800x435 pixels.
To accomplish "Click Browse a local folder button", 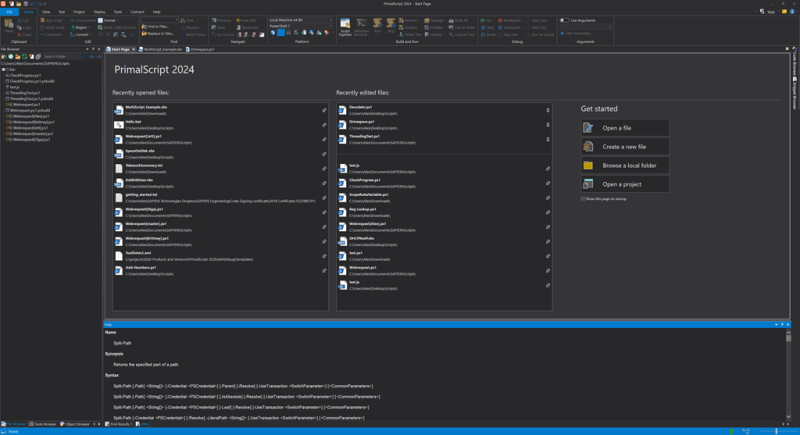I will click(x=625, y=165).
